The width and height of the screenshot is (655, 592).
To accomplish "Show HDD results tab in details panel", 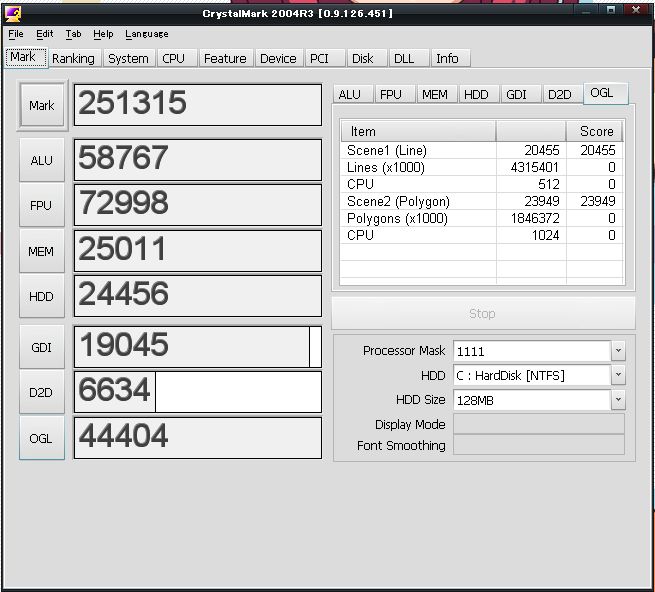I will tap(479, 95).
